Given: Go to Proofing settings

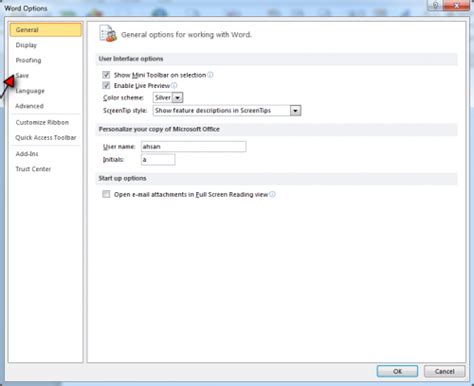Looking at the screenshot, I should coord(28,60).
